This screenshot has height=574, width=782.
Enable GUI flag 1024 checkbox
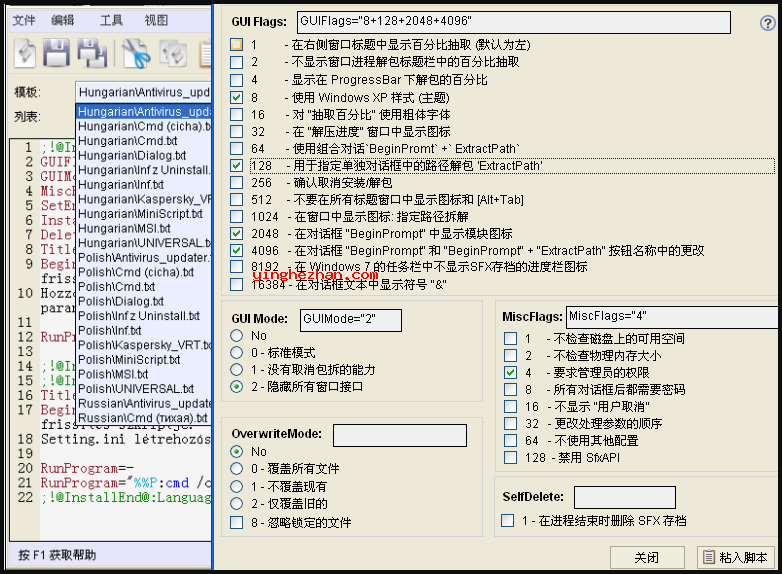pos(236,217)
